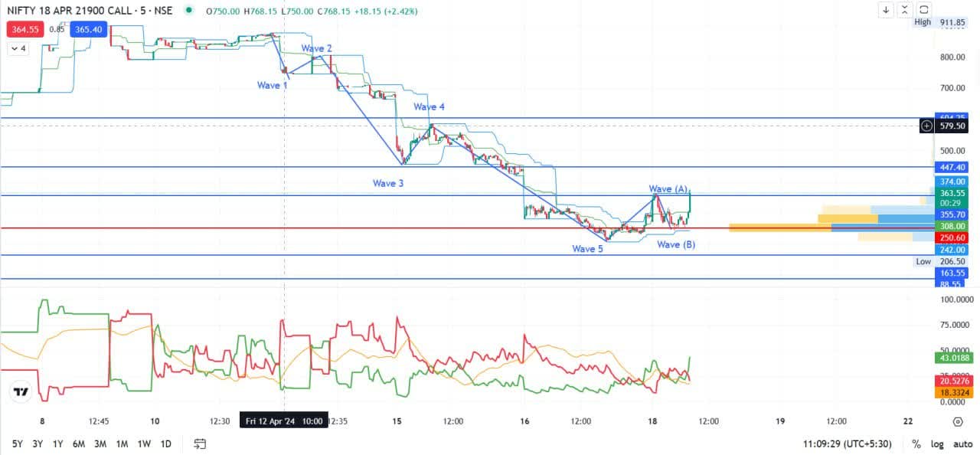Click the plus icon beside 579.50 price
Image resolution: width=980 pixels, height=455 pixels.
click(926, 126)
